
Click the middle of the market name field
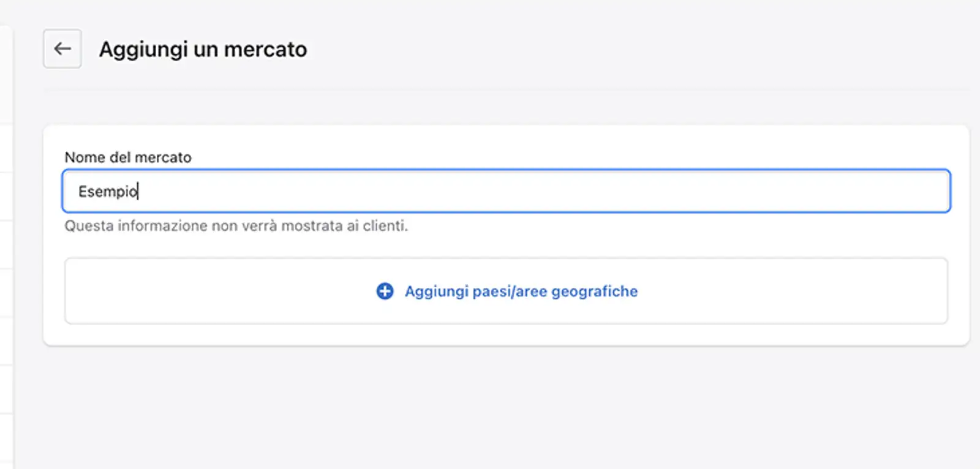point(506,191)
